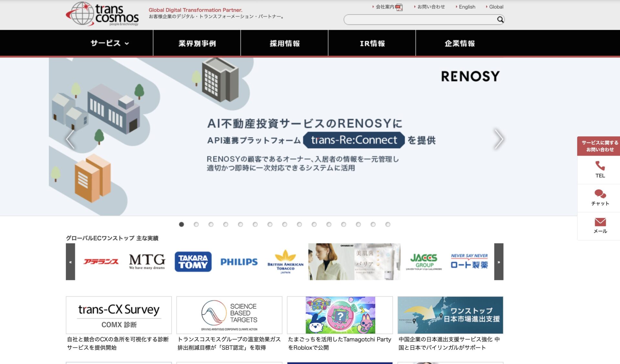
Task: Click the メール envelope icon
Action: point(600,222)
